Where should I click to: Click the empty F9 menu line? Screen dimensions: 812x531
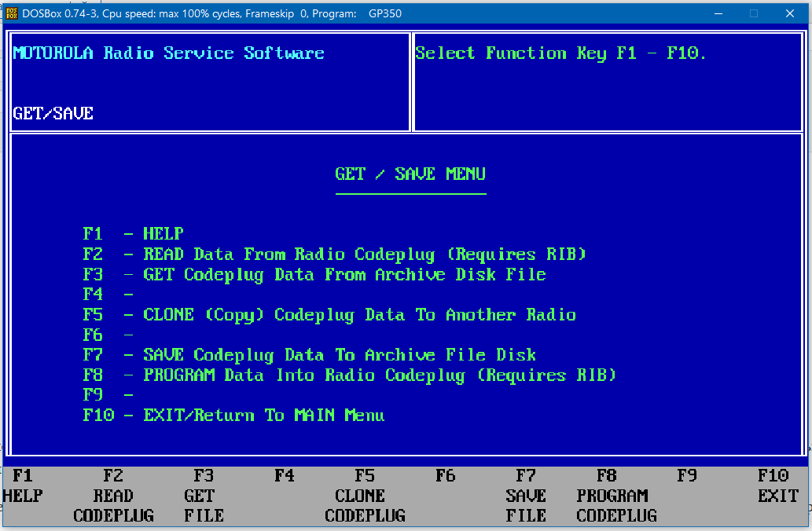pos(108,395)
